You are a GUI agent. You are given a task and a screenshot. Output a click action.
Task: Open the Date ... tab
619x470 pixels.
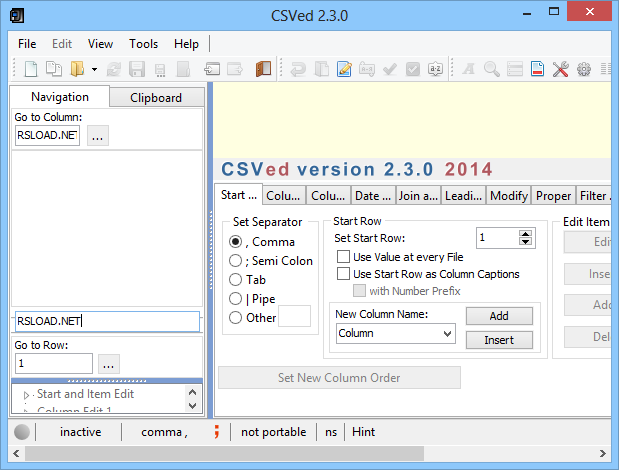(x=373, y=196)
